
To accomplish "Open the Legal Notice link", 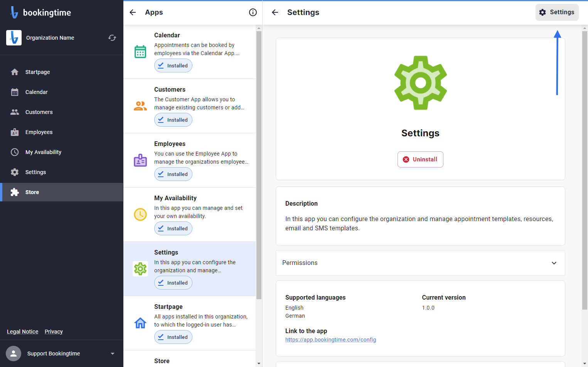I will click(23, 332).
